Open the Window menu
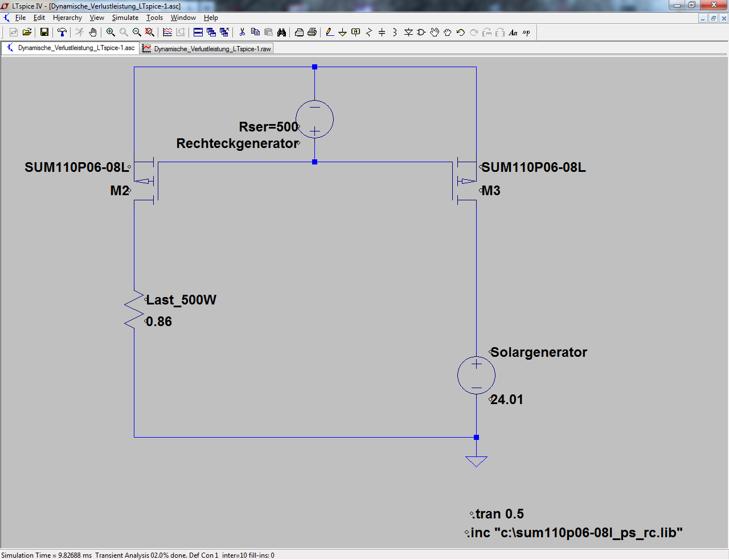The height and width of the screenshot is (560, 729). pyautogui.click(x=183, y=18)
